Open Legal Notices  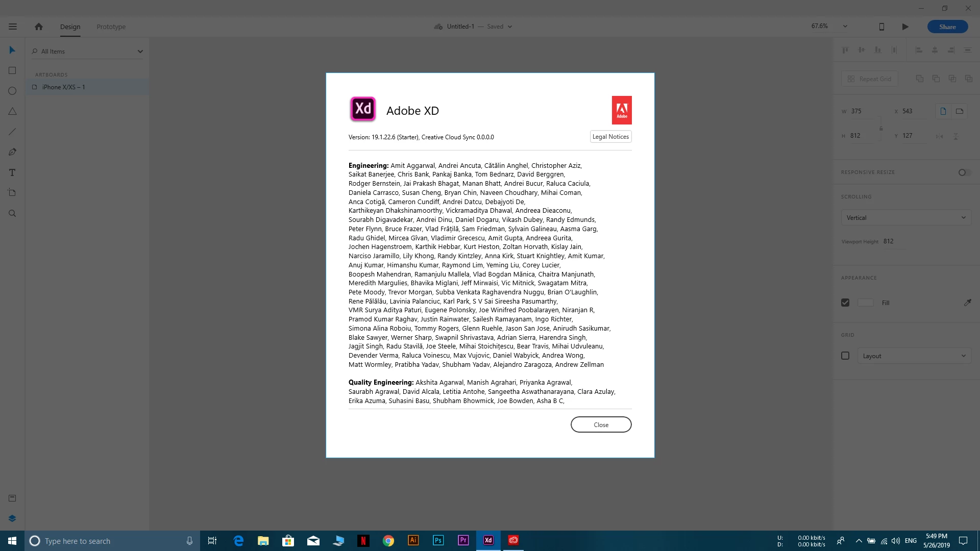610,137
